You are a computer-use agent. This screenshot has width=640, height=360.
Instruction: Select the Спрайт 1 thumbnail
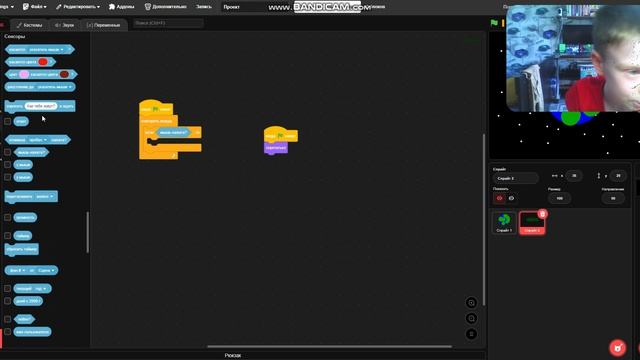(x=504, y=223)
